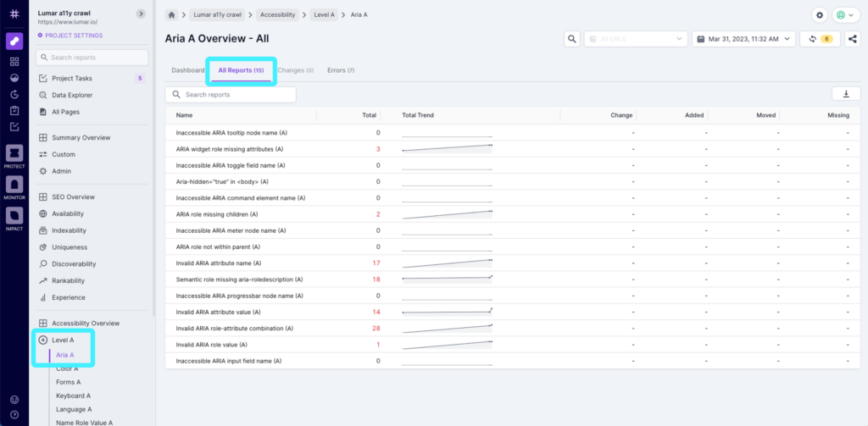Open the All URLs segment dropdown

636,39
